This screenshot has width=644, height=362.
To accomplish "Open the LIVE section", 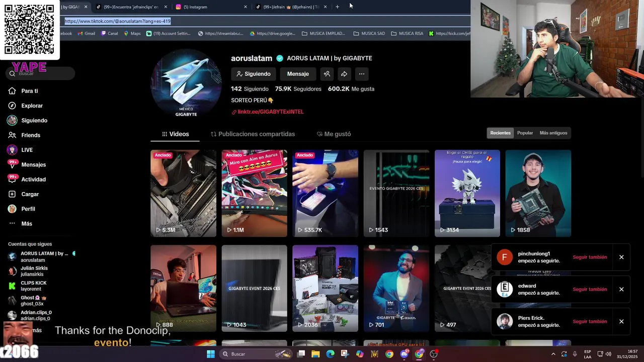I will click(27, 150).
